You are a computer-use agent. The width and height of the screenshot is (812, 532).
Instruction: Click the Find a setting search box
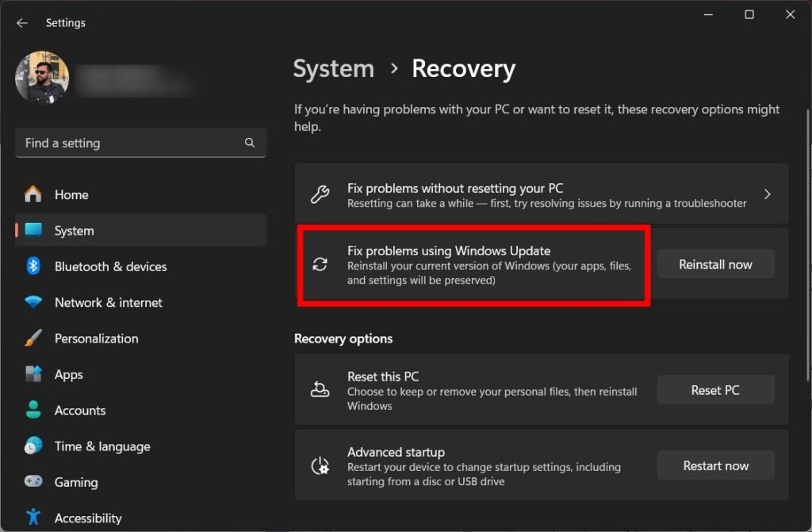[141, 143]
